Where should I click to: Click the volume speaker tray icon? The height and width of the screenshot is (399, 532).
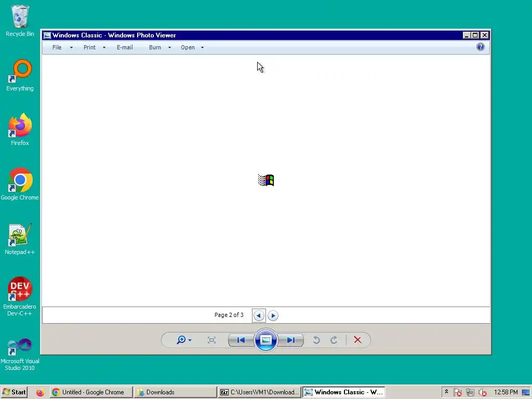(x=482, y=393)
